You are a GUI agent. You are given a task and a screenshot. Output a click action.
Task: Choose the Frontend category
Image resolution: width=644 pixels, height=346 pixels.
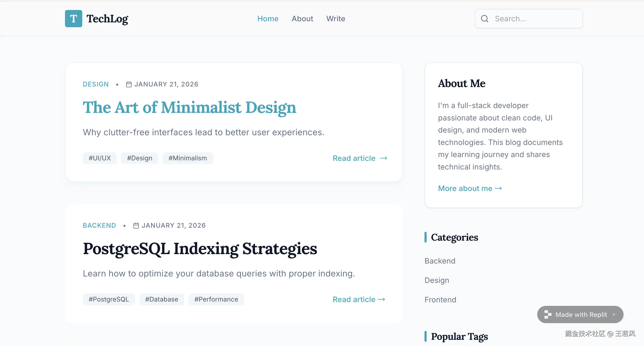click(x=440, y=300)
